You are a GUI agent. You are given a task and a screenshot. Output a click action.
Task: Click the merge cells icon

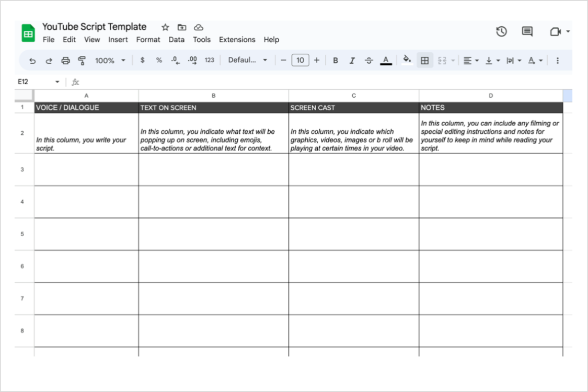click(442, 61)
